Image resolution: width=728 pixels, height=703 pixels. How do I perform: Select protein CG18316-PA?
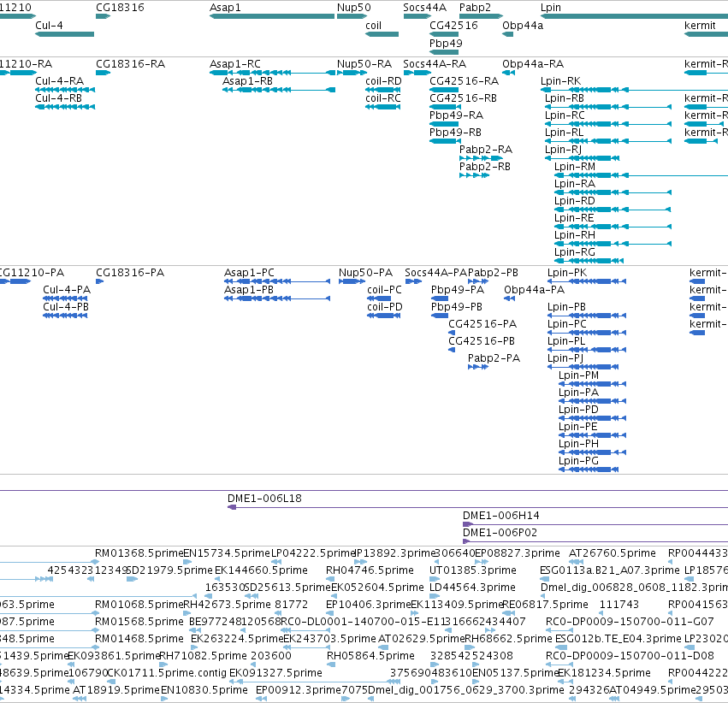[x=99, y=281]
